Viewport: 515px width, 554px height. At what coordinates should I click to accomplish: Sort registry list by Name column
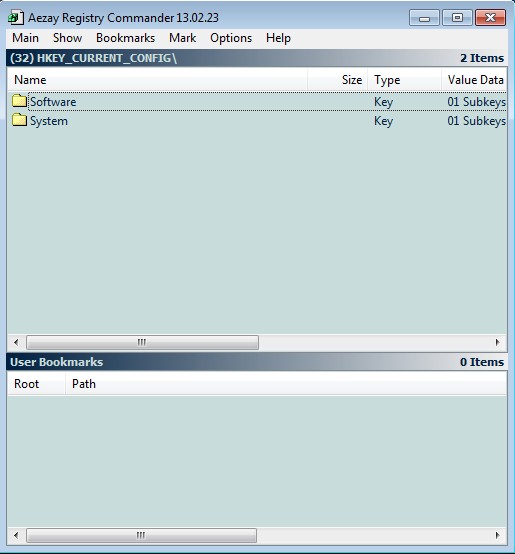tap(158, 80)
